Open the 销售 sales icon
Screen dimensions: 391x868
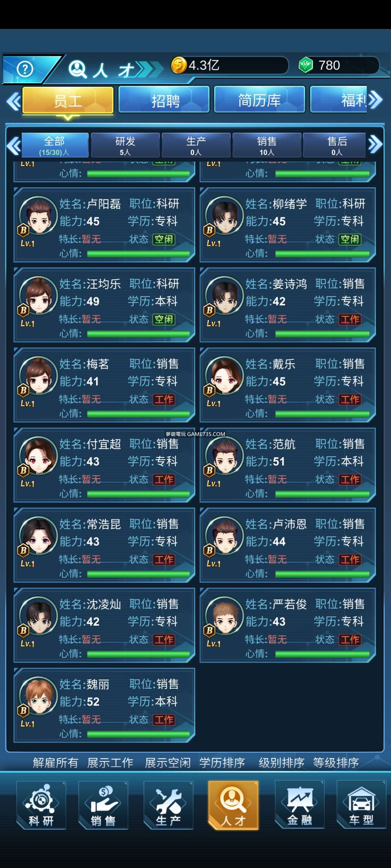103,805
